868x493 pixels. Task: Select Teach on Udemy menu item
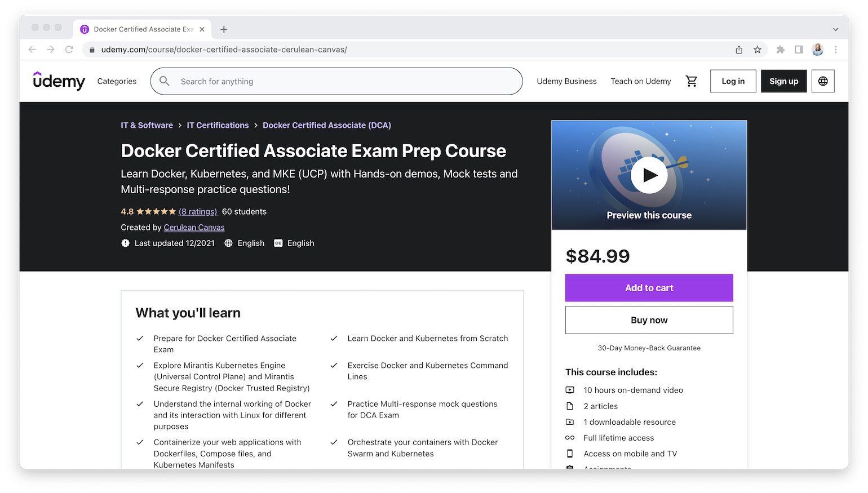pos(640,81)
